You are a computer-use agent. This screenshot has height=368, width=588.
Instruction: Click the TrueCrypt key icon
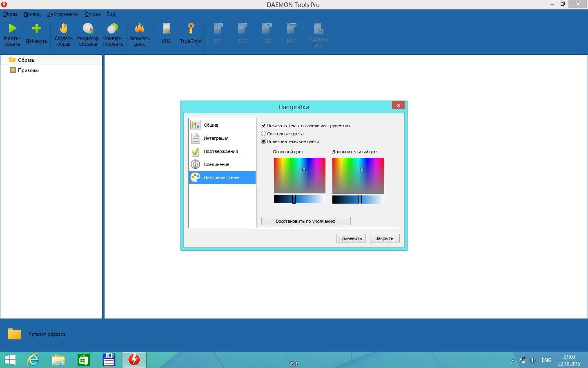click(x=191, y=28)
